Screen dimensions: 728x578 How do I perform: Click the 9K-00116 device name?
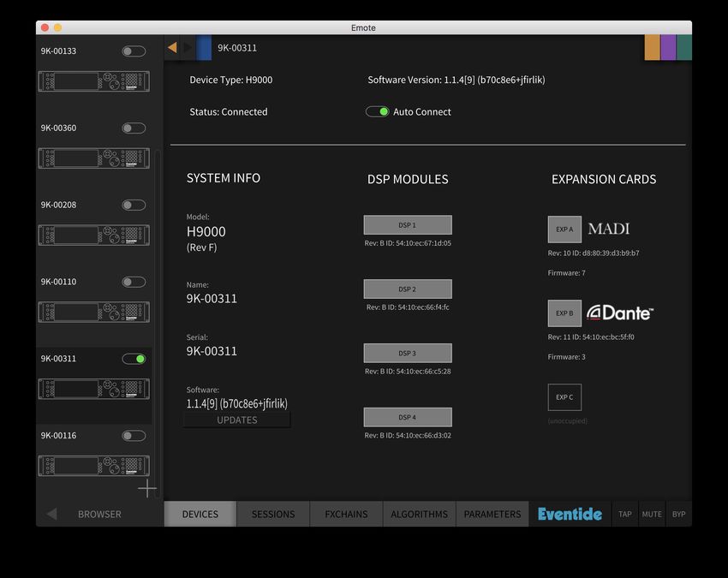[58, 436]
